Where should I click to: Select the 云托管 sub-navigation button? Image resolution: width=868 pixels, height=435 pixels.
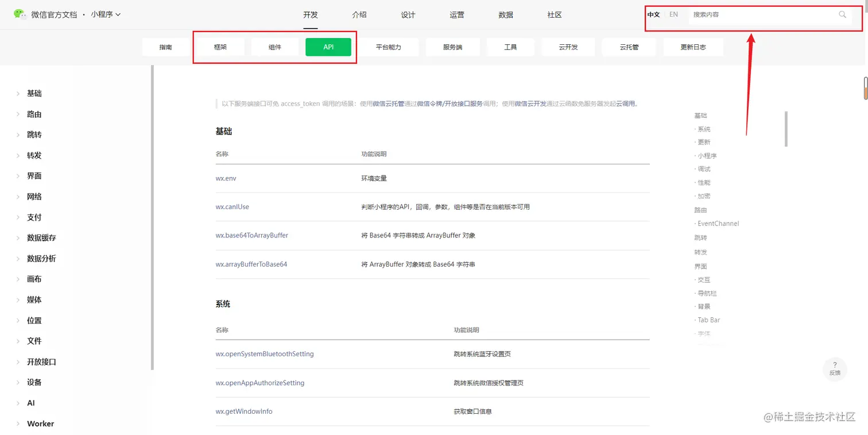629,47
